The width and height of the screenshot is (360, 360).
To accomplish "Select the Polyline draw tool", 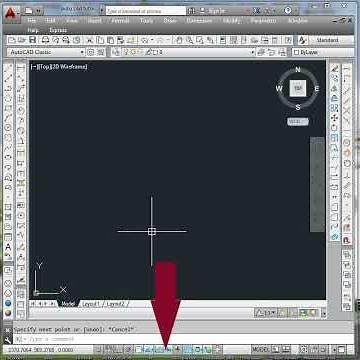I will pyautogui.click(x=8, y=88).
